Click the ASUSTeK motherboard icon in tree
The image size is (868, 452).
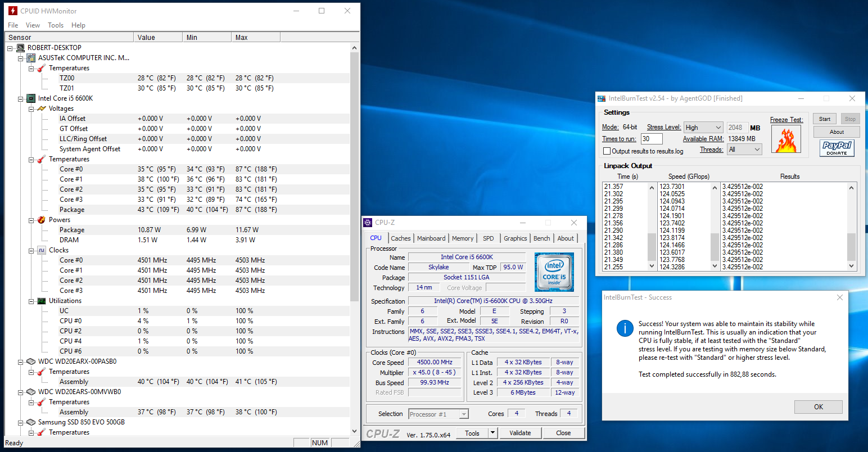pyautogui.click(x=31, y=58)
